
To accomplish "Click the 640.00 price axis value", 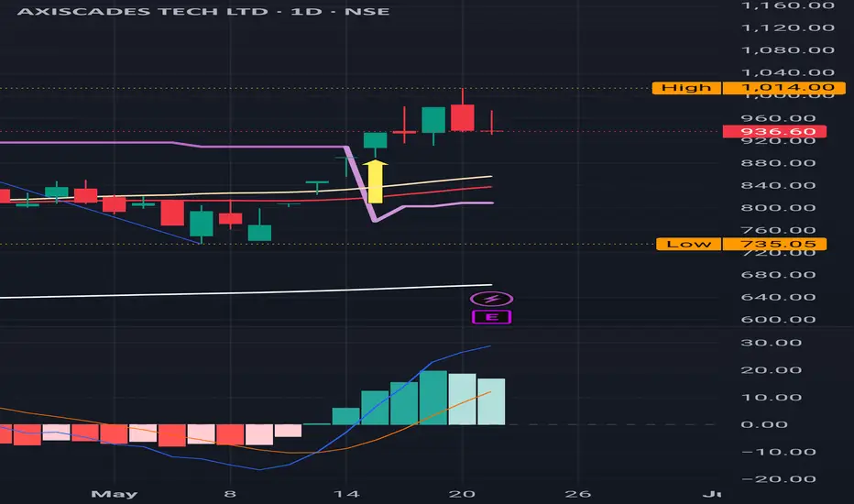I will click(x=778, y=297).
